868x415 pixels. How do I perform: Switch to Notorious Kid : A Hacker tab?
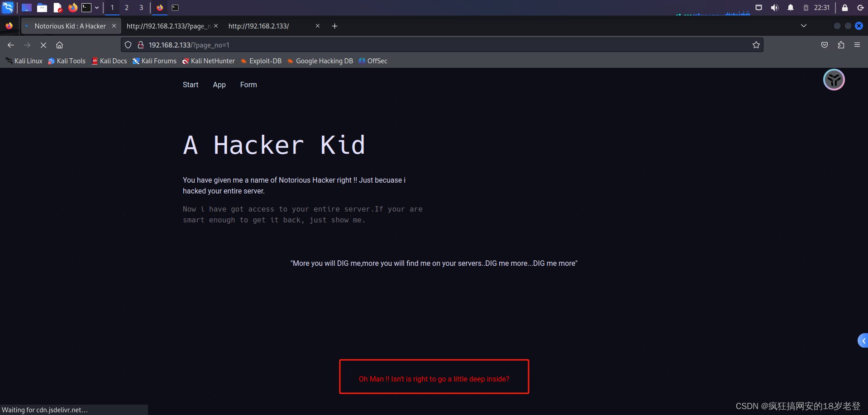tap(70, 26)
